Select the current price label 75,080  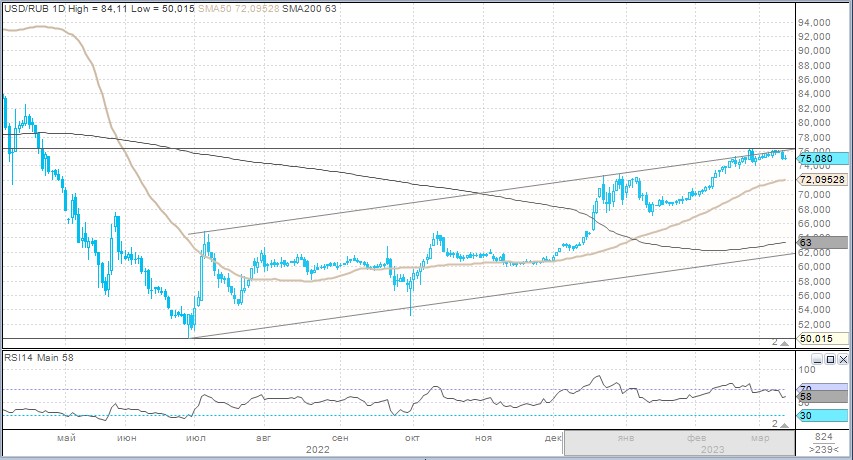(822, 158)
